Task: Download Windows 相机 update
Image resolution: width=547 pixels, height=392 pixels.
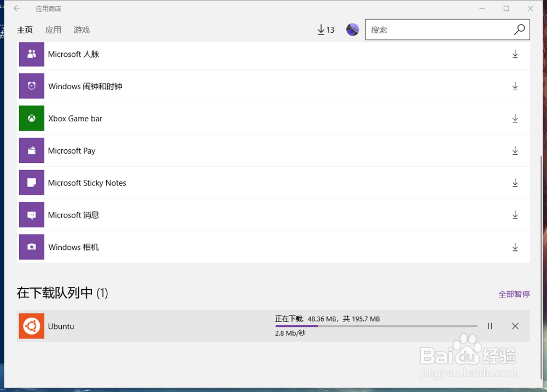Action: pos(515,247)
